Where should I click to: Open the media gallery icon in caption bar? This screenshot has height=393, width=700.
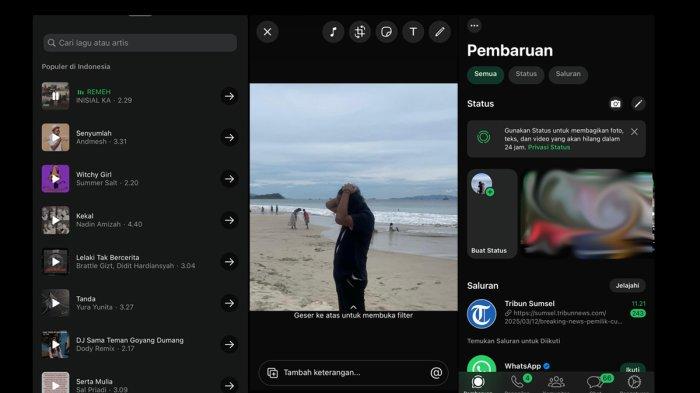tap(272, 372)
